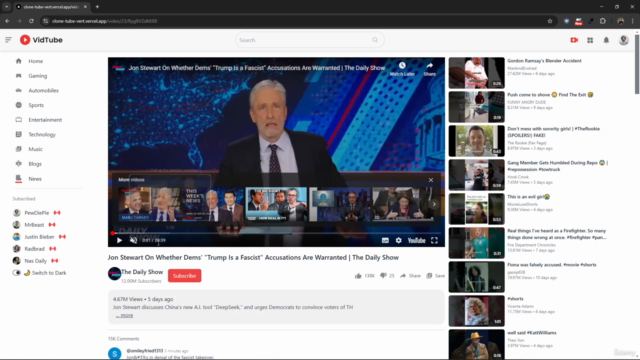This screenshot has height=360, width=640.
Task: Open MrBeast subscribed channel
Action: pos(34,225)
